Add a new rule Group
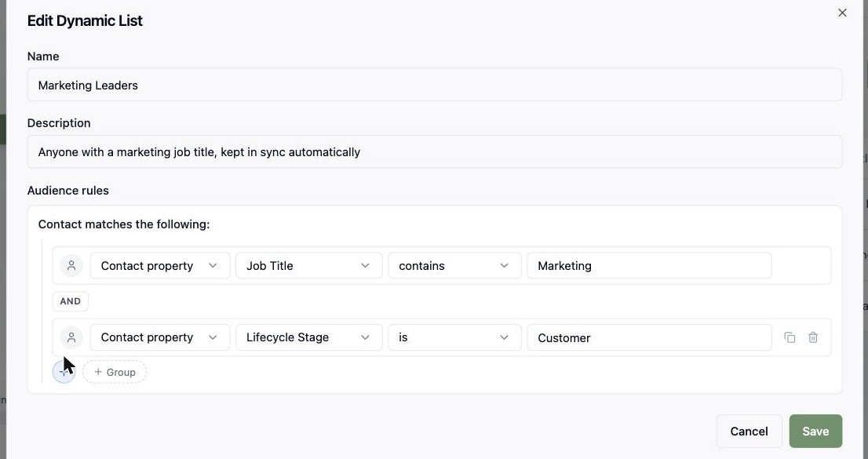 tap(115, 372)
